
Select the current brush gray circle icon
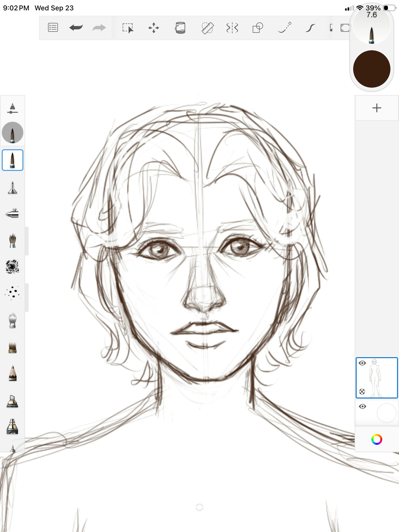click(13, 133)
